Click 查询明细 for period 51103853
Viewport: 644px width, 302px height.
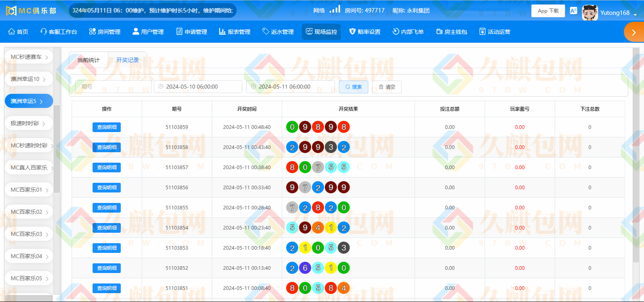click(107, 248)
